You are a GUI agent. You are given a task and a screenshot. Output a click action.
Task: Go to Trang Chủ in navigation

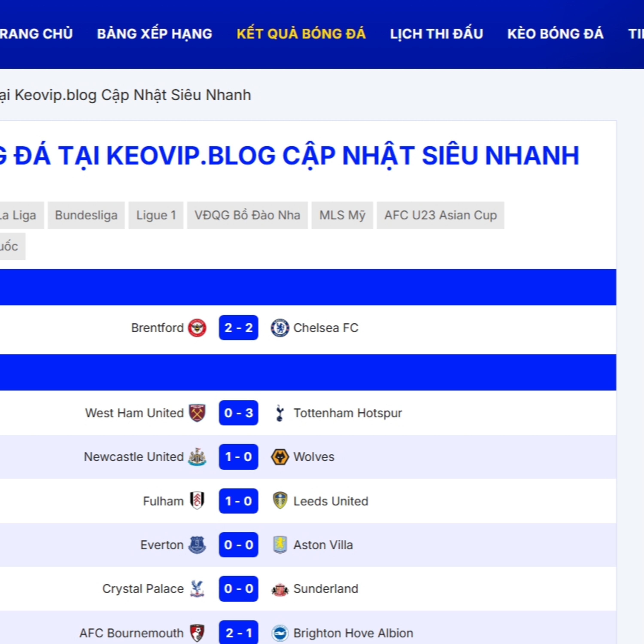point(36,34)
